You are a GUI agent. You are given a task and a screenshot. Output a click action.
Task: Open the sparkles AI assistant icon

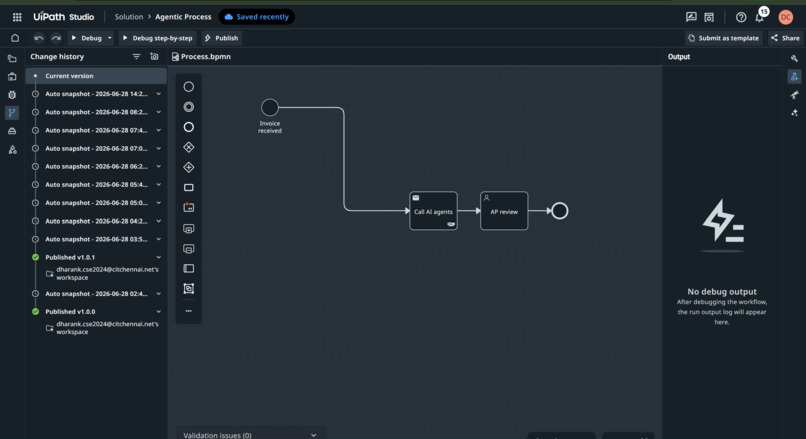tap(794, 113)
